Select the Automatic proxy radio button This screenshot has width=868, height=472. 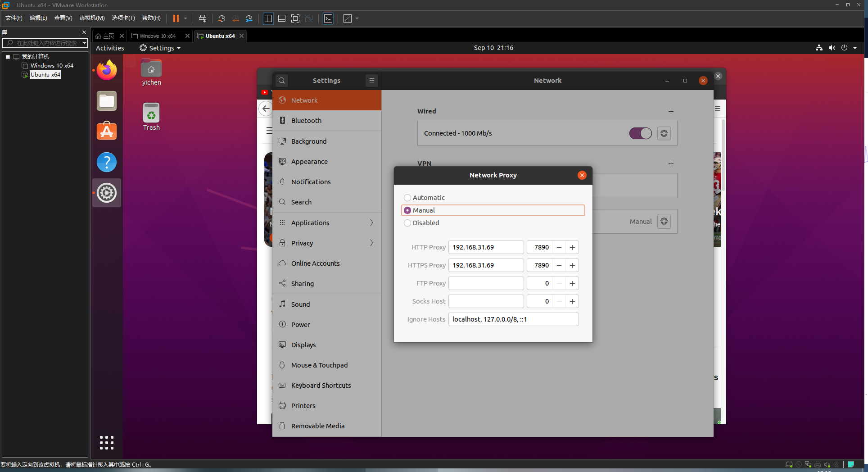pyautogui.click(x=407, y=198)
